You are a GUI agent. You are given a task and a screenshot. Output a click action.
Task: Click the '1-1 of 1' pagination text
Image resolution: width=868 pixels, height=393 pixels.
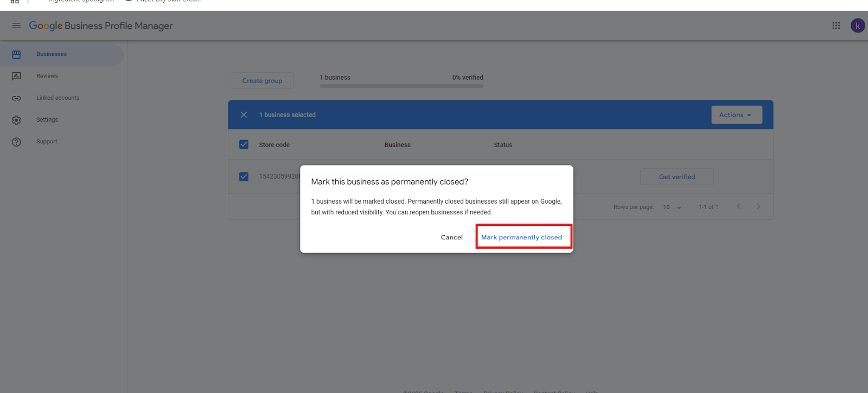(709, 207)
